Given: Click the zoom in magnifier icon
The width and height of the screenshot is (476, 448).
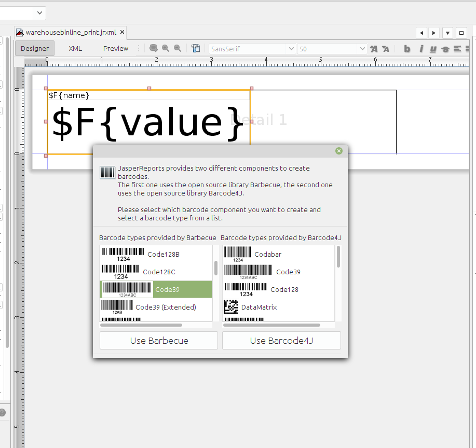Looking at the screenshot, I should (x=166, y=49).
